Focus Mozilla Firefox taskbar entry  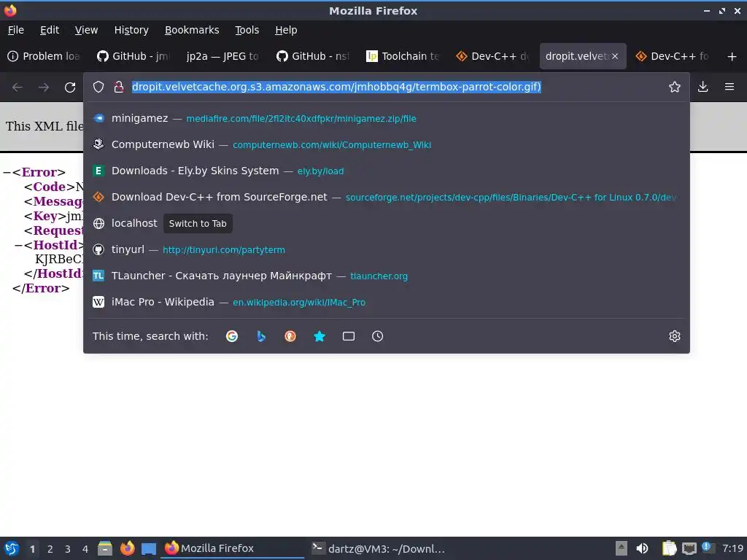tap(233, 548)
